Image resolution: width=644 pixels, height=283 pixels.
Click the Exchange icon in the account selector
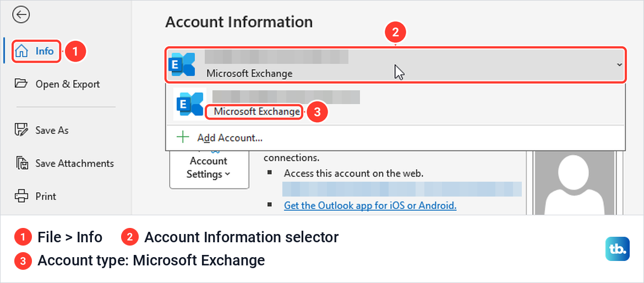click(182, 64)
